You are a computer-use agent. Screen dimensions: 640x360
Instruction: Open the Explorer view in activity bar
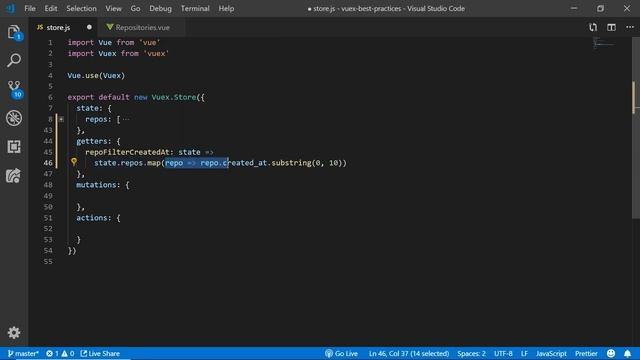pyautogui.click(x=14, y=32)
